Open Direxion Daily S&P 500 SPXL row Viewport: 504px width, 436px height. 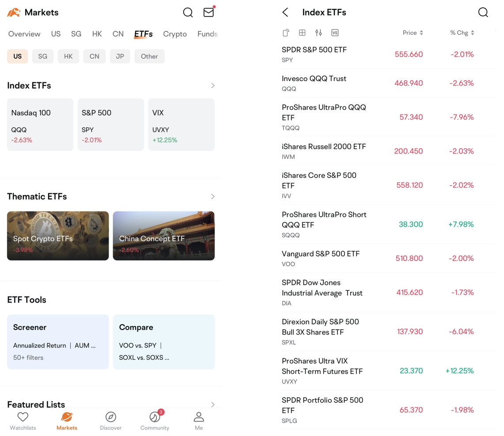[x=388, y=332]
